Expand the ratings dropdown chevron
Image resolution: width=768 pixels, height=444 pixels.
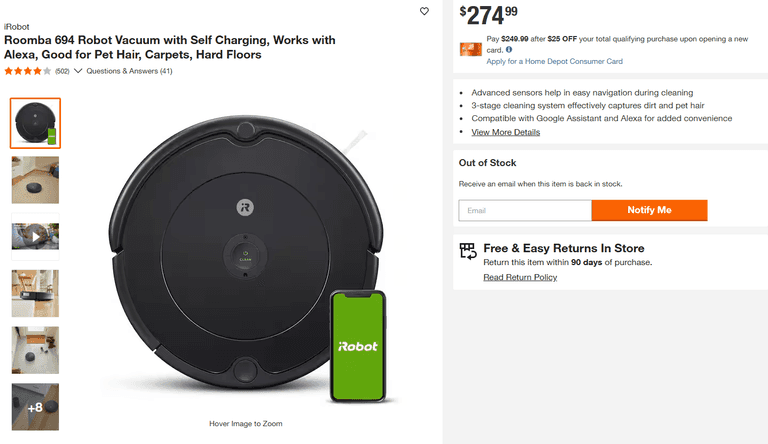point(78,71)
